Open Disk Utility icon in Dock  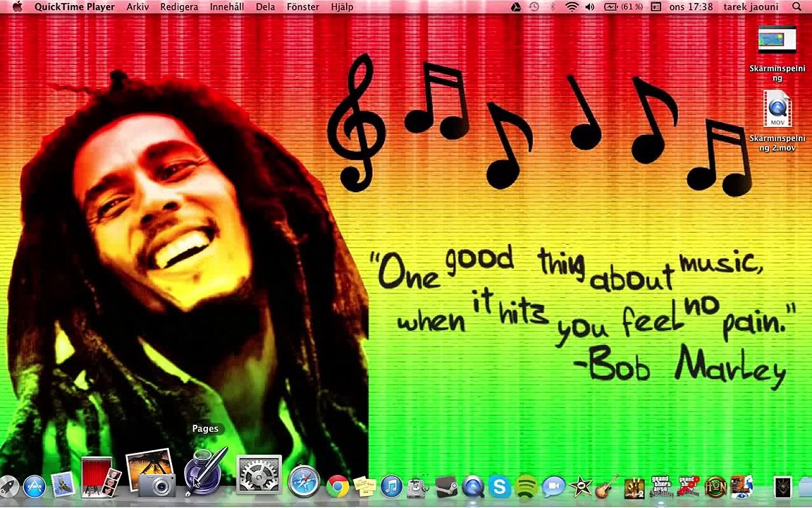point(418,487)
